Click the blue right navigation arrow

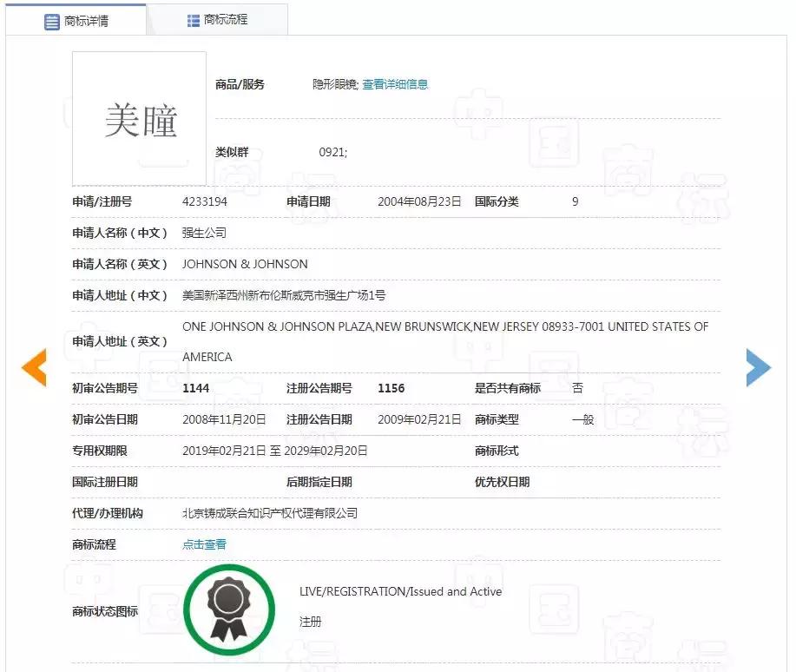(x=760, y=367)
